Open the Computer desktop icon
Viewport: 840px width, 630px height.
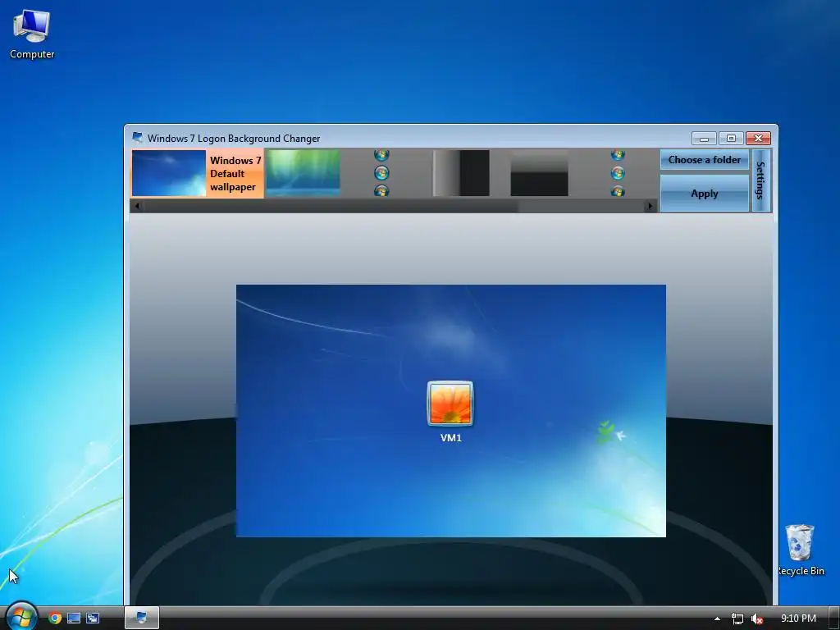32,34
